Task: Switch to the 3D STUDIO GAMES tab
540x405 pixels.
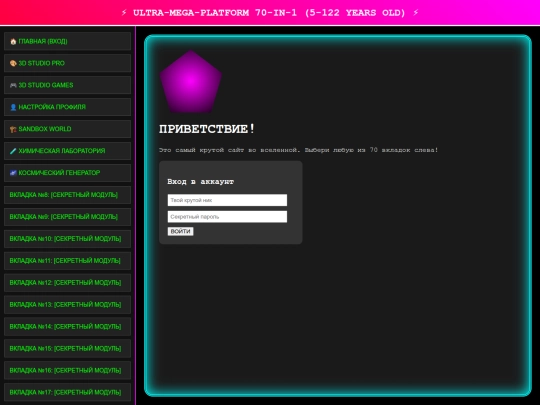Action: [68, 85]
